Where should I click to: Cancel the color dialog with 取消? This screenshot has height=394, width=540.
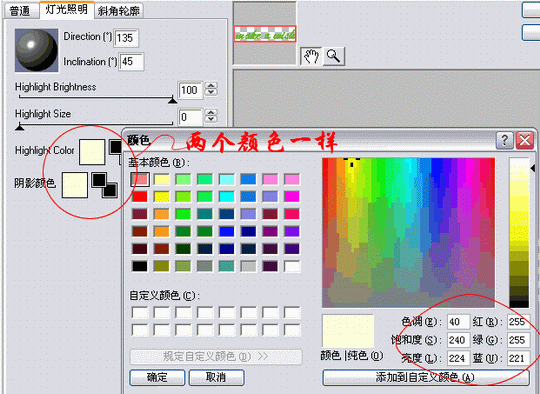[x=216, y=377]
